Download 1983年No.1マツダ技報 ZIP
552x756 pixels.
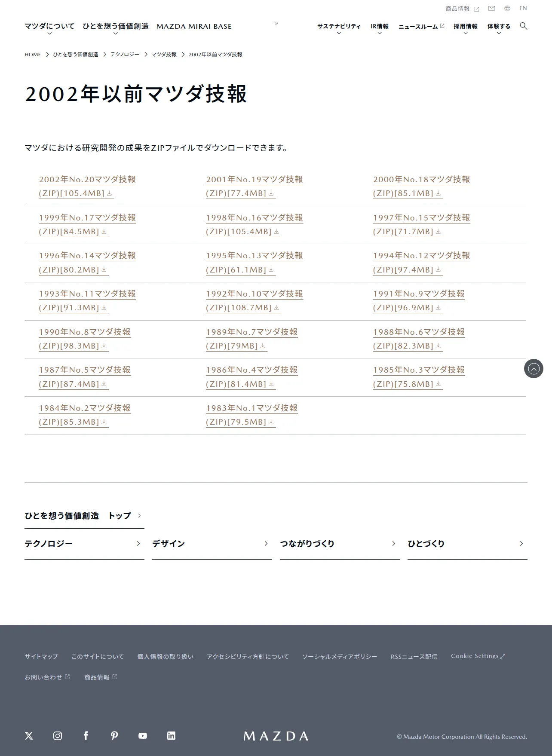pos(252,415)
